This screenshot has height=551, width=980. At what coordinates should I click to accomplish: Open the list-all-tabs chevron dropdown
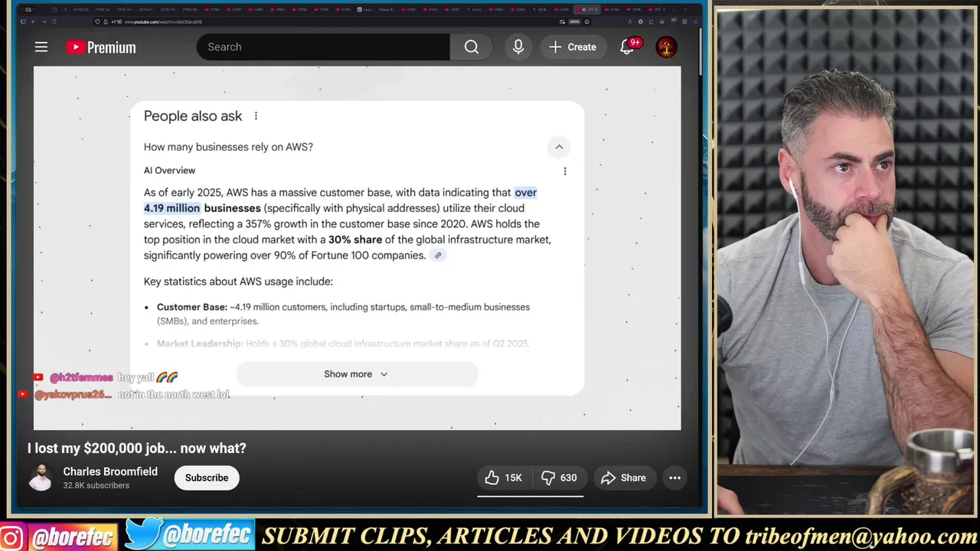pos(685,9)
